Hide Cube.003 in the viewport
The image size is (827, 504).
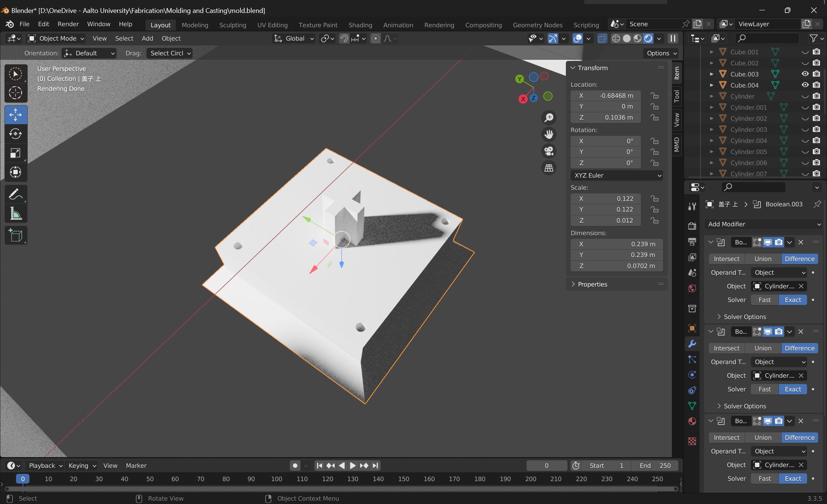tap(805, 74)
